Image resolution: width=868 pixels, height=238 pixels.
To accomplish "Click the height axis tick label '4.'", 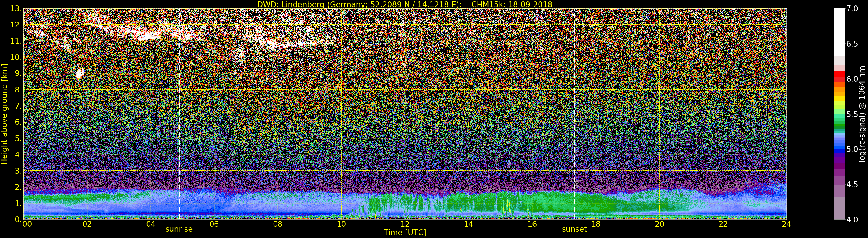I will tap(18, 155).
